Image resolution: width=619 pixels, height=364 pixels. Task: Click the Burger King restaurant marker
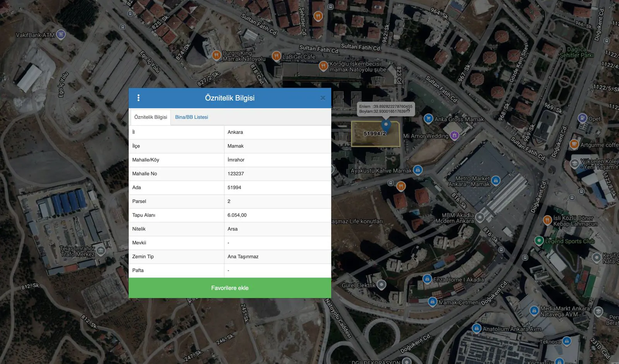(x=217, y=55)
